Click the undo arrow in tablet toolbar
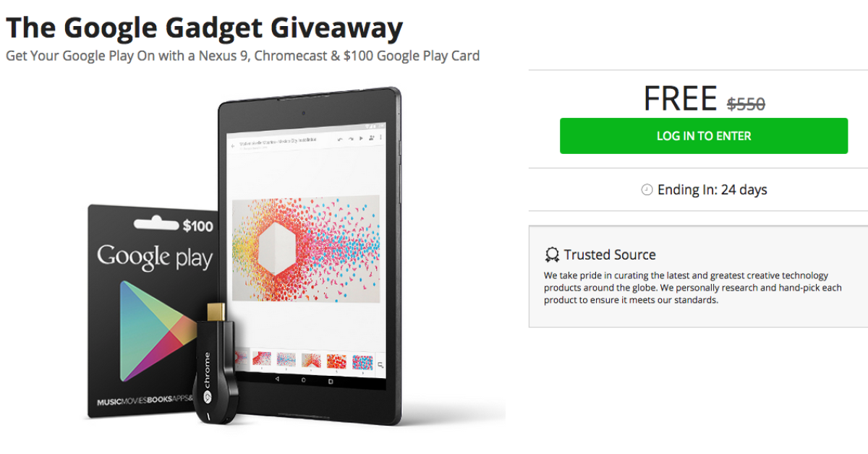Screen dimensions: 868x454 click(x=340, y=137)
